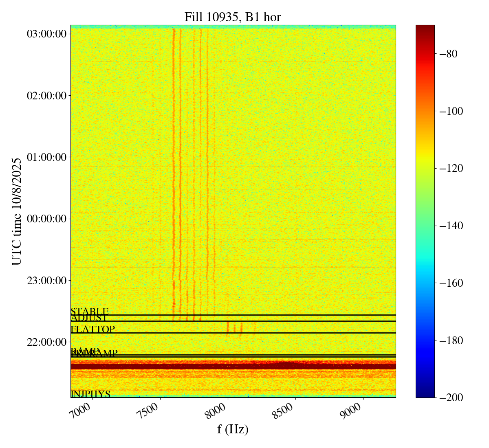This screenshot has height=448, width=489.
Task: Click the ADJUST beam mode label
Action: tap(89, 318)
